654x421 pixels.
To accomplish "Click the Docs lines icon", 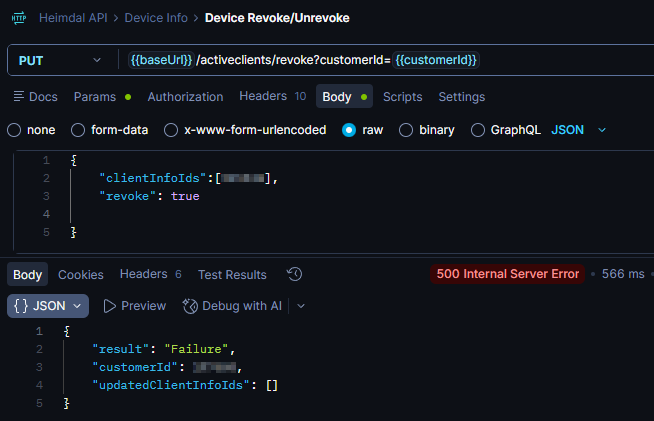I will coord(18,96).
